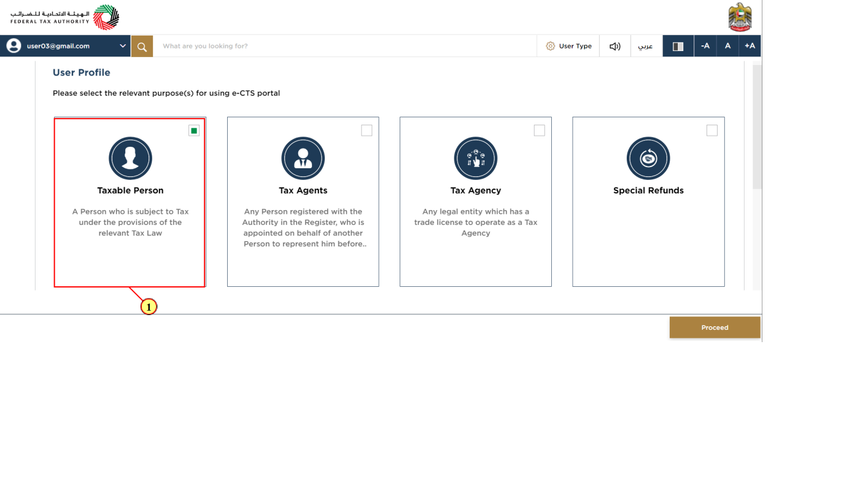Viewport: 868px width, 492px height.
Task: Check the Tax Agency checkbox
Action: coord(539,130)
